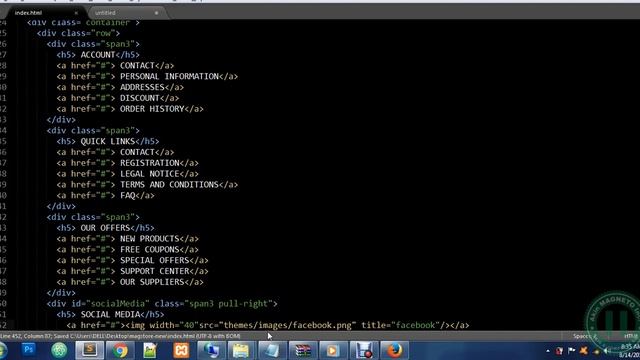Screen dimensions: 640x360
Task: Click the orange tray icon
Action: click(x=584, y=351)
